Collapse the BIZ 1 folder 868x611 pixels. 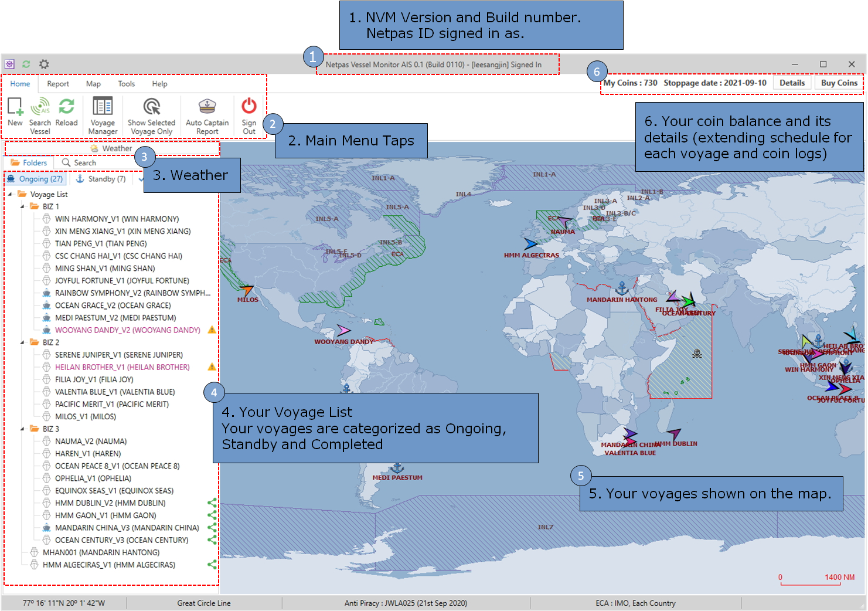coord(22,206)
